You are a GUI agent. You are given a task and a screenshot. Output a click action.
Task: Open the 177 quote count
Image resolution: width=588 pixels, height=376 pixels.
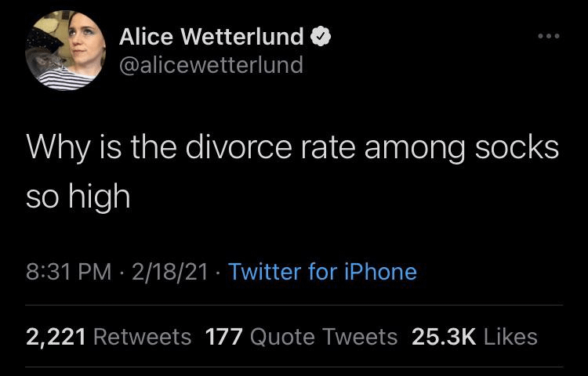point(222,336)
